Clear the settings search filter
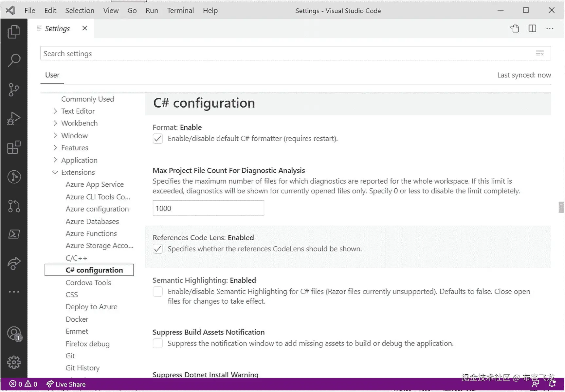The image size is (565, 392). click(540, 53)
